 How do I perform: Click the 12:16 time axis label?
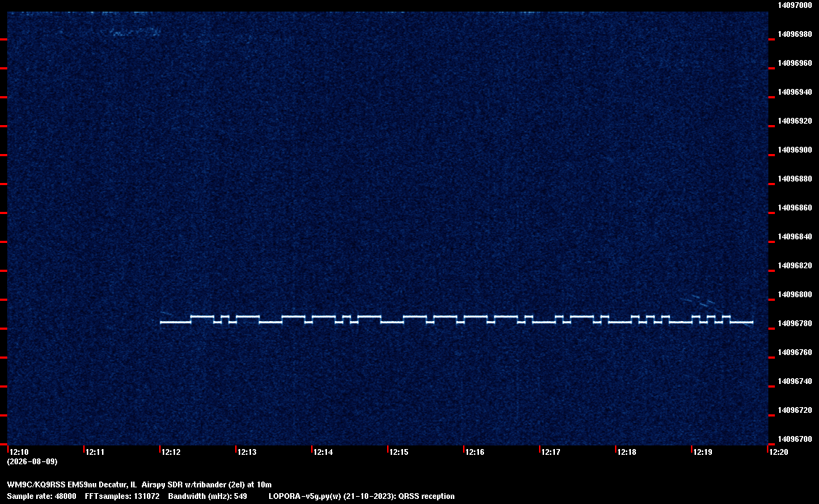[x=475, y=452]
